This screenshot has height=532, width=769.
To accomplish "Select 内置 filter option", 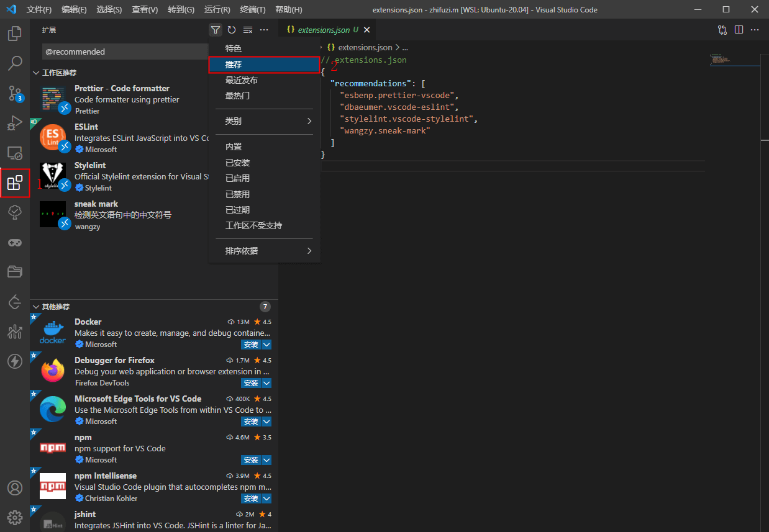I will (265, 147).
